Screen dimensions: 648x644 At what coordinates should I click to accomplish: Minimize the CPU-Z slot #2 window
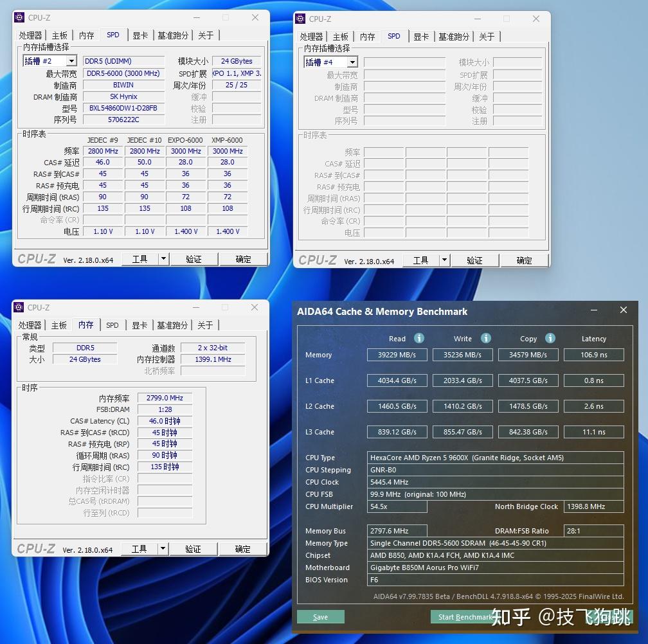coord(197,17)
